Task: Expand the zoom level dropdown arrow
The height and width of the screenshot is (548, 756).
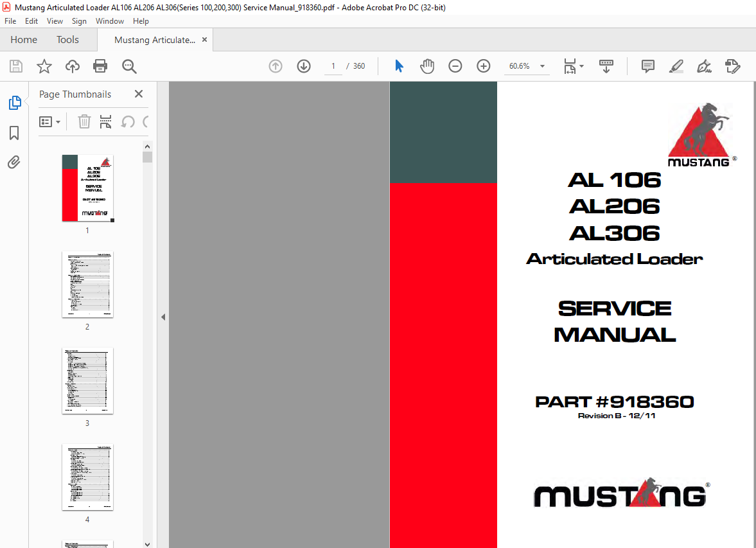Action: (x=542, y=66)
